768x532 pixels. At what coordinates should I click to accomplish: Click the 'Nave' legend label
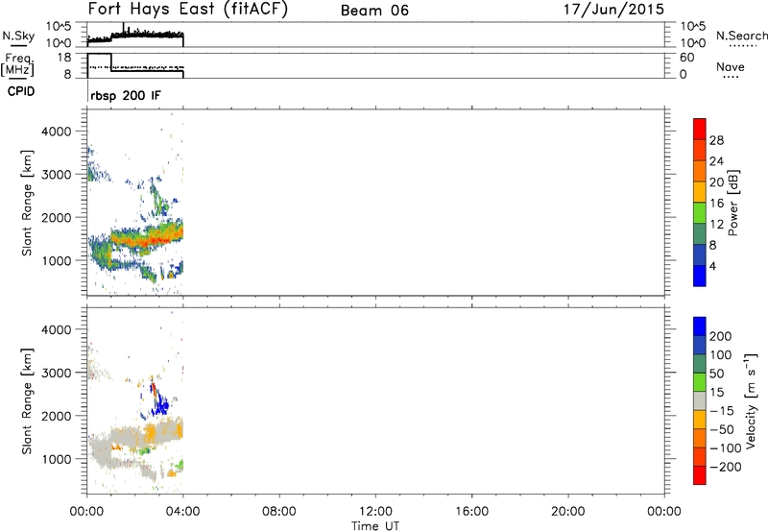731,66
